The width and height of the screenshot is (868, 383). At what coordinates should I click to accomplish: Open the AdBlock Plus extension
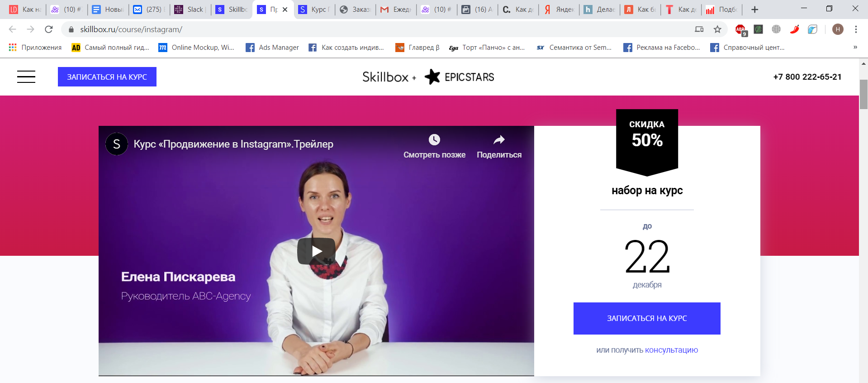[x=741, y=30]
